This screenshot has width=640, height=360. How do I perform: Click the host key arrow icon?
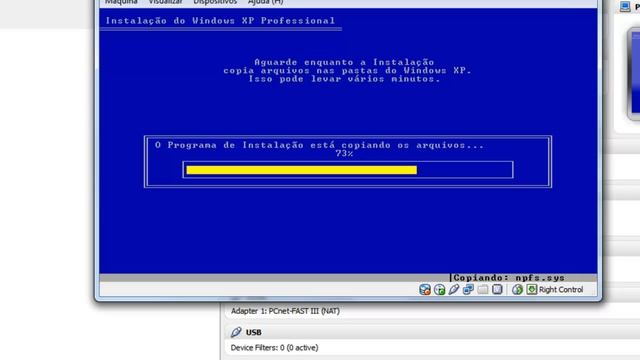point(531,289)
